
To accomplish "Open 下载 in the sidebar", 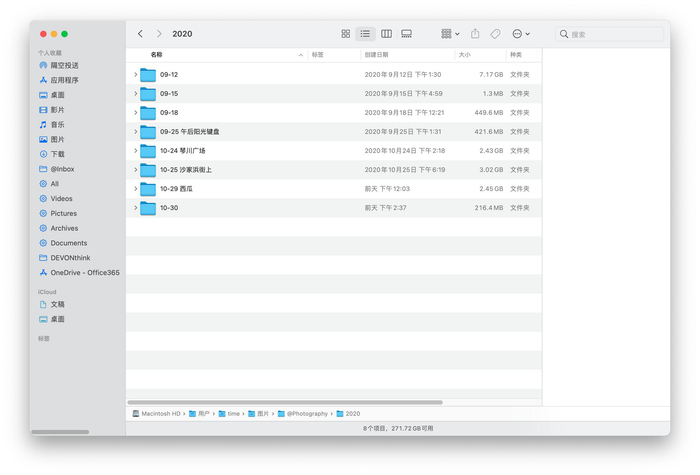I will (x=52, y=154).
